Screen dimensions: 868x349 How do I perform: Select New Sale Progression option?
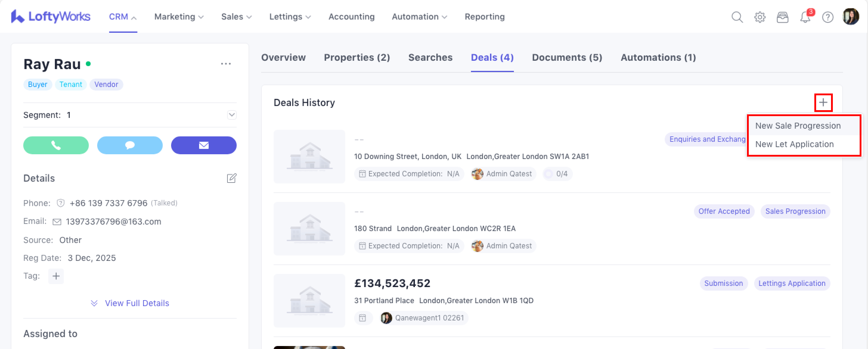(798, 126)
